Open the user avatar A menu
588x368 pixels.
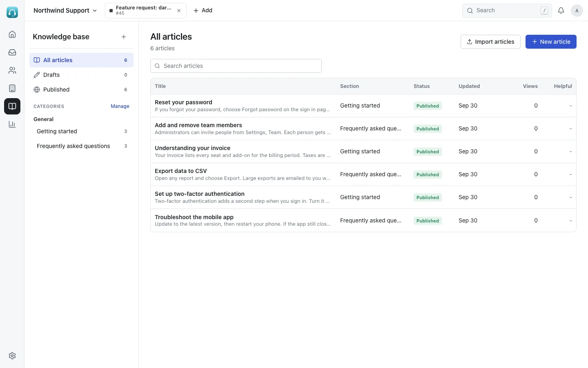click(x=577, y=11)
